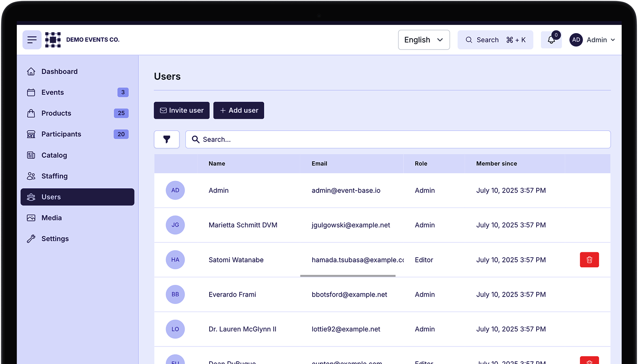This screenshot has height=364, width=640.
Task: Click the Name column header
Action: tap(217, 164)
